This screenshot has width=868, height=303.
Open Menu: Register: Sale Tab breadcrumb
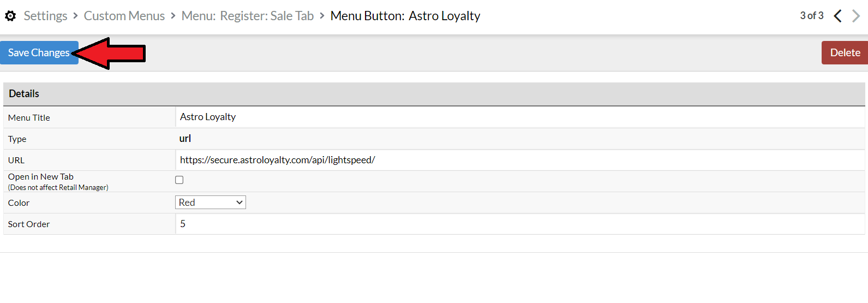coord(248,16)
